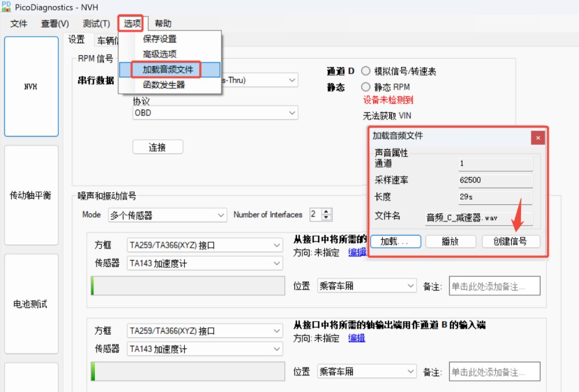Click the 长度 field showing 29s
579x392 pixels.
(x=495, y=197)
